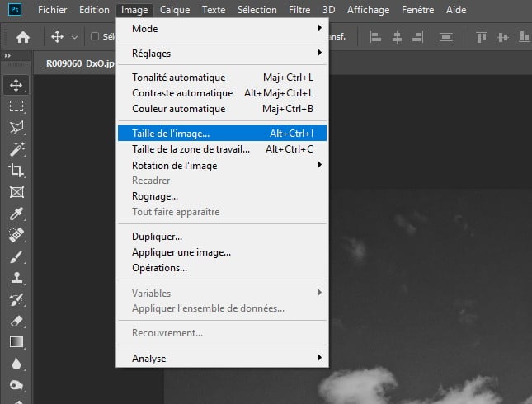Expand the Analyse submenu

[x=222, y=358]
